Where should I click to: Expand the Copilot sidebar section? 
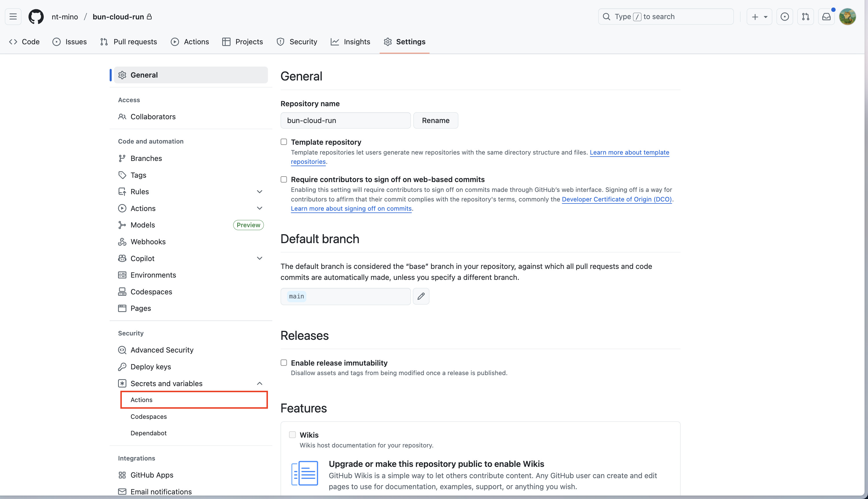point(259,258)
